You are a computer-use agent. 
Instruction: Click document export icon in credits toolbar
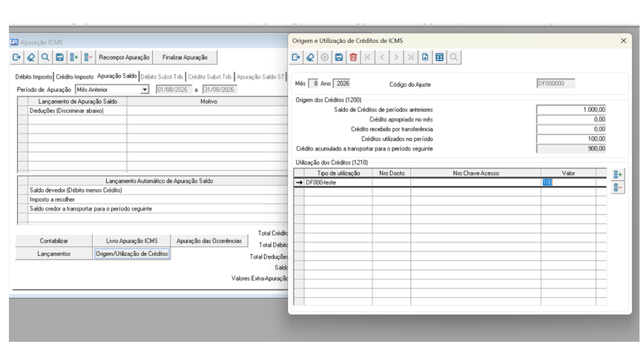[x=425, y=58]
